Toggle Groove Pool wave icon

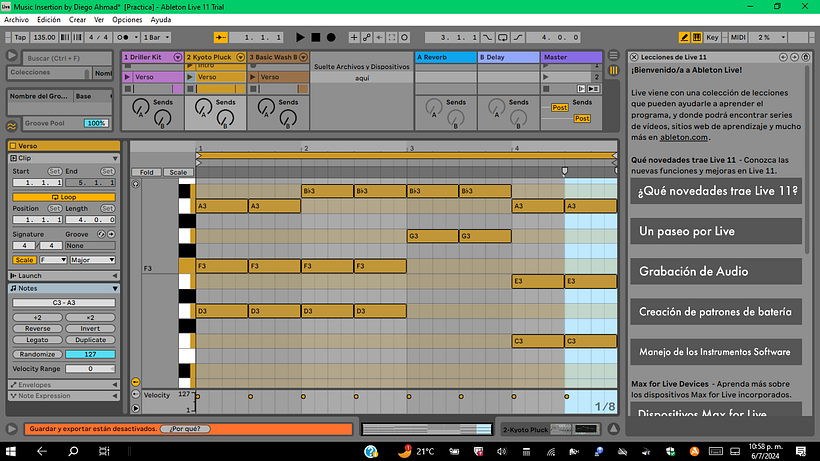click(12, 126)
